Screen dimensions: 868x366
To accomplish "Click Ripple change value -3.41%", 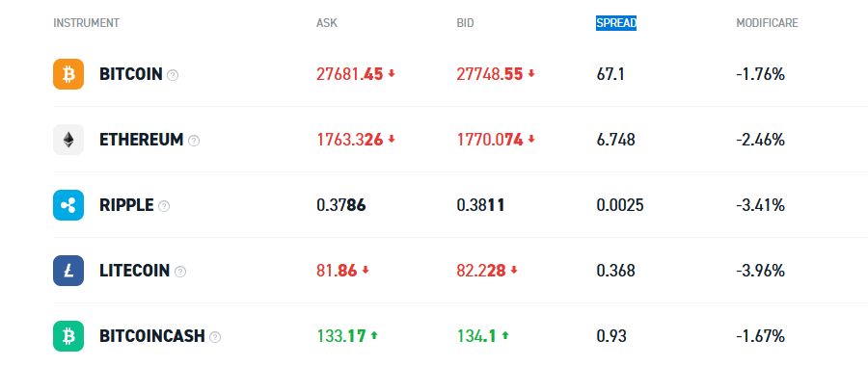I will point(761,205).
